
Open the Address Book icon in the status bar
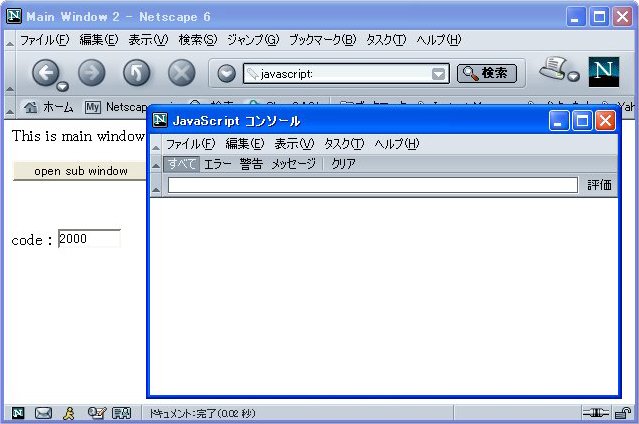click(x=121, y=413)
